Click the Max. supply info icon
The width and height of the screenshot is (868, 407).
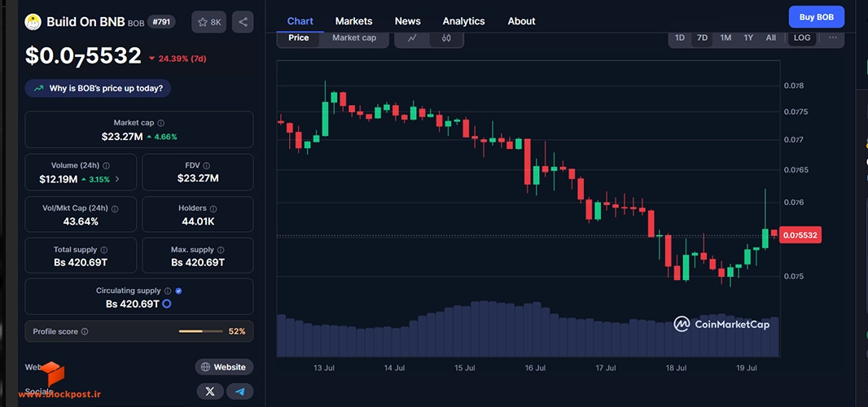(x=221, y=250)
